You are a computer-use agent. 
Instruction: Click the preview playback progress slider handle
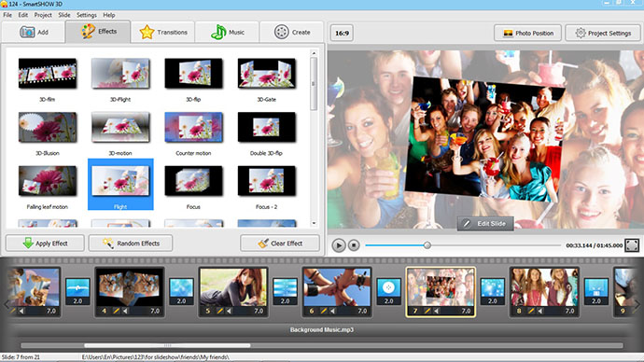tap(427, 245)
